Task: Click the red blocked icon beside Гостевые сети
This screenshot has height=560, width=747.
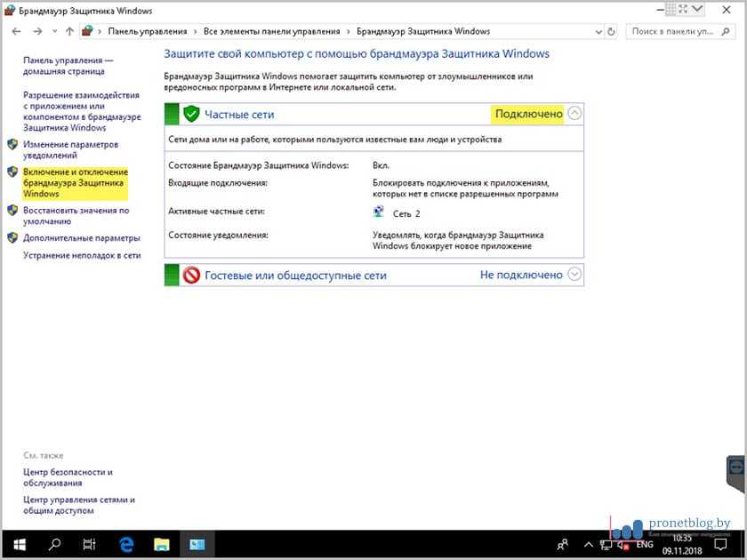Action: [191, 276]
